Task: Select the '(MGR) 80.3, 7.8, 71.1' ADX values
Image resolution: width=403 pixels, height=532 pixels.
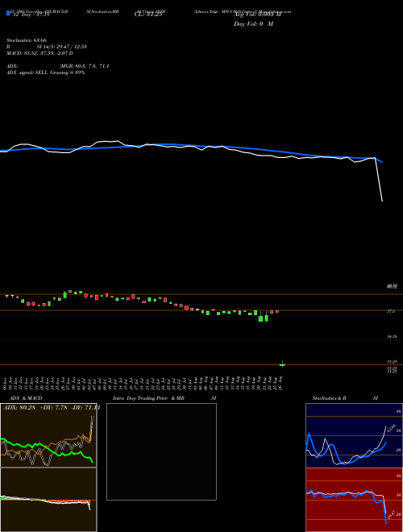Action: [x=84, y=66]
